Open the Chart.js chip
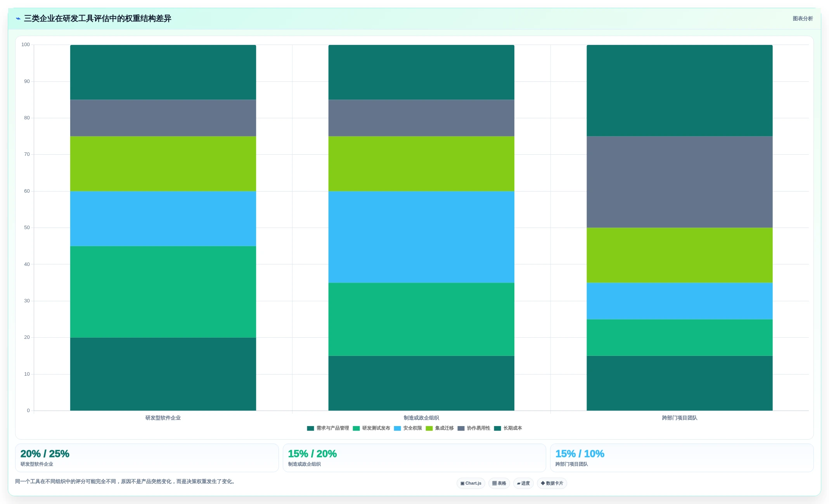The width and height of the screenshot is (829, 504). click(x=471, y=483)
